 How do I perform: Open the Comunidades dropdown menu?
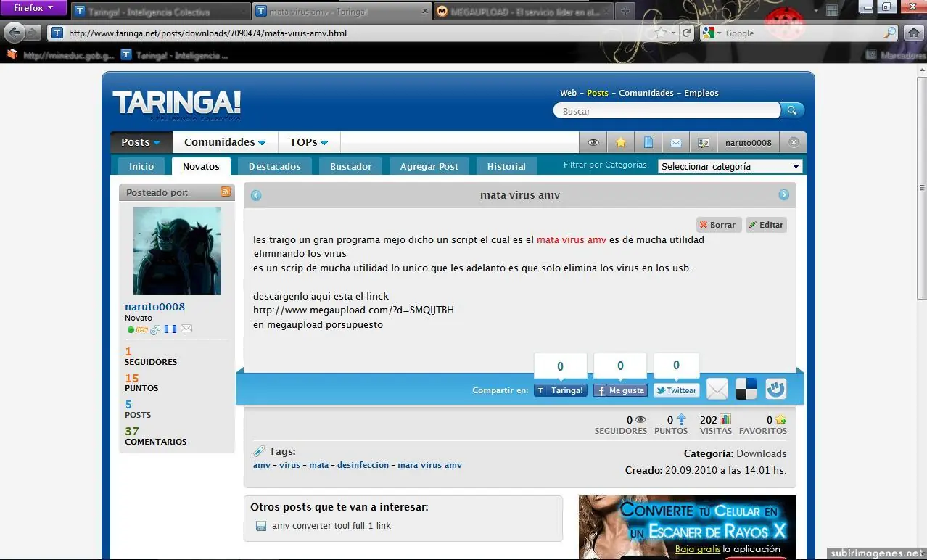225,142
